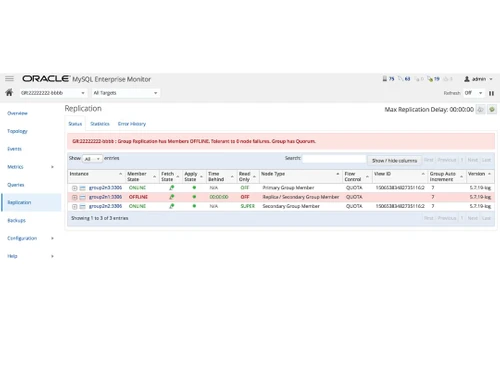Image resolution: width=500 pixels, height=375 pixels.
Task: Click the Search input field
Action: (334, 159)
